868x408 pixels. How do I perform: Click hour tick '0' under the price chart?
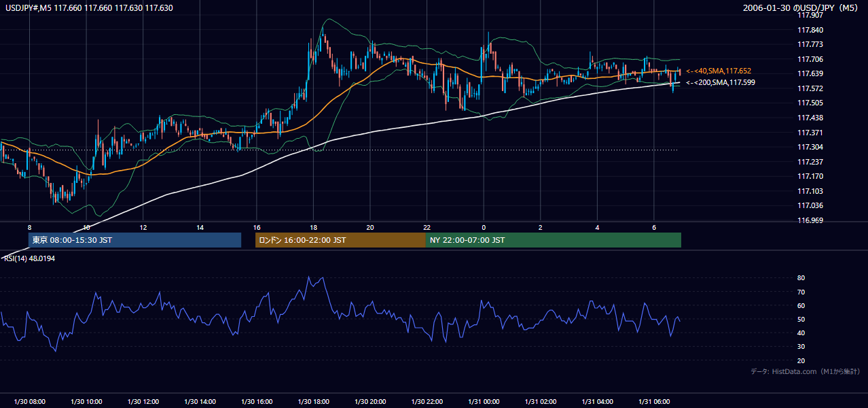point(484,227)
